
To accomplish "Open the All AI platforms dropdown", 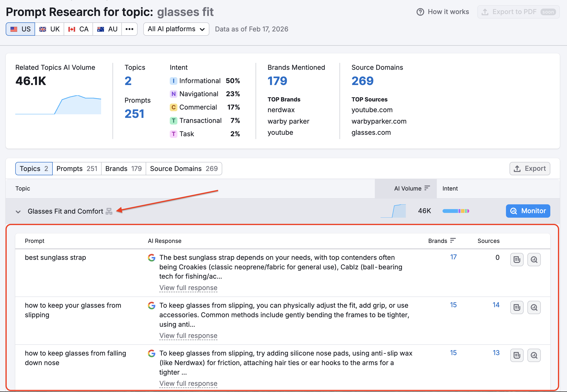I will pyautogui.click(x=176, y=29).
